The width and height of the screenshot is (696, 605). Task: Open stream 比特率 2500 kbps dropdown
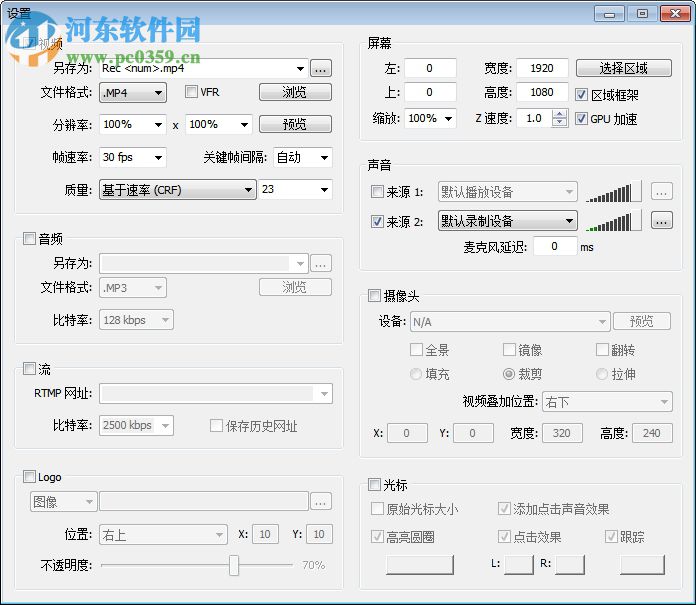click(136, 426)
